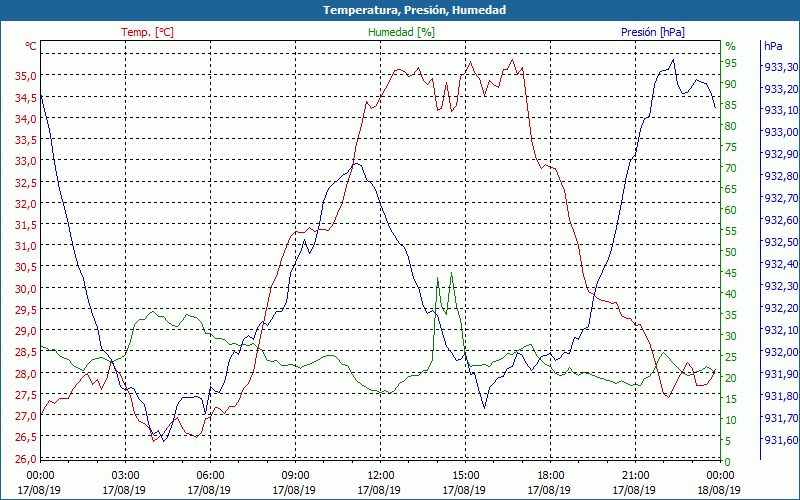
Task: Click 933,30 on the pressure axis
Action: tap(782, 67)
